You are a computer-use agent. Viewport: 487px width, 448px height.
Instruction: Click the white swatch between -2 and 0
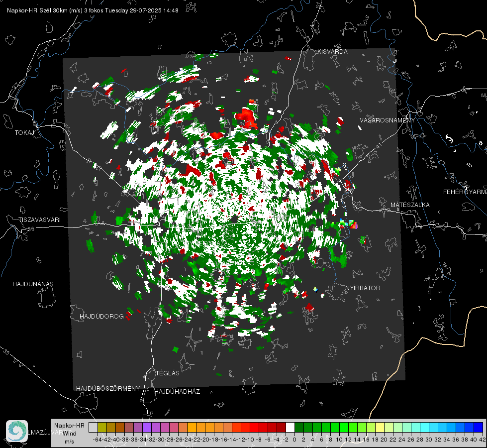pyautogui.click(x=290, y=428)
